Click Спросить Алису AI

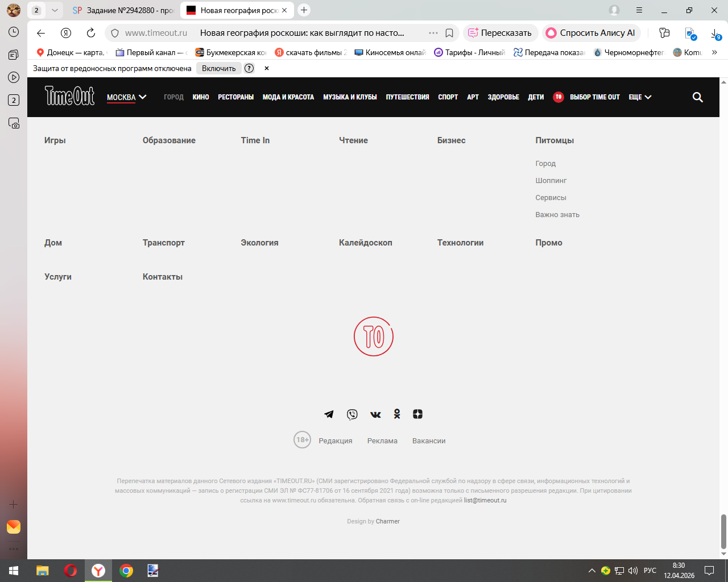(x=591, y=33)
